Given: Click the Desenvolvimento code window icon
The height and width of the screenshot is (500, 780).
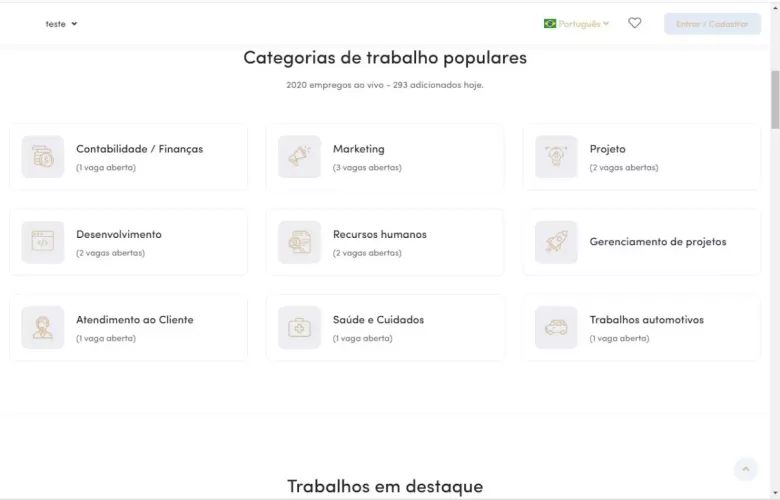Looking at the screenshot, I should click(42, 242).
